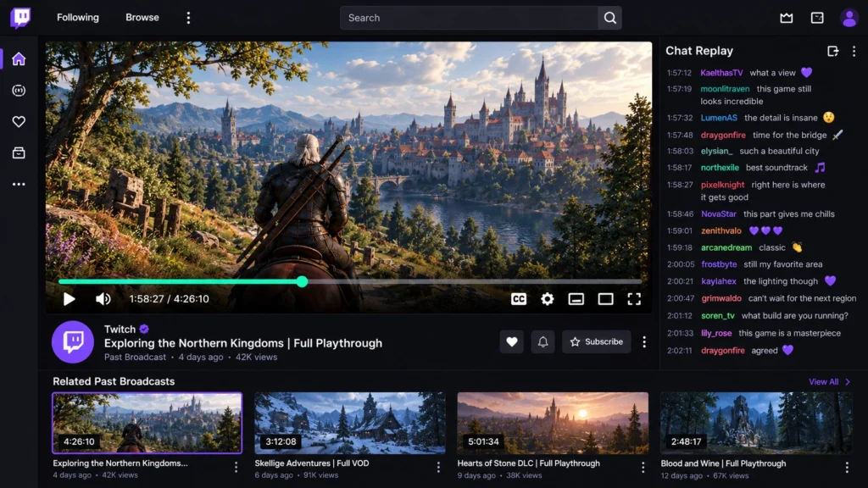Toggle the heart follow button
868x488 pixels.
coord(511,342)
